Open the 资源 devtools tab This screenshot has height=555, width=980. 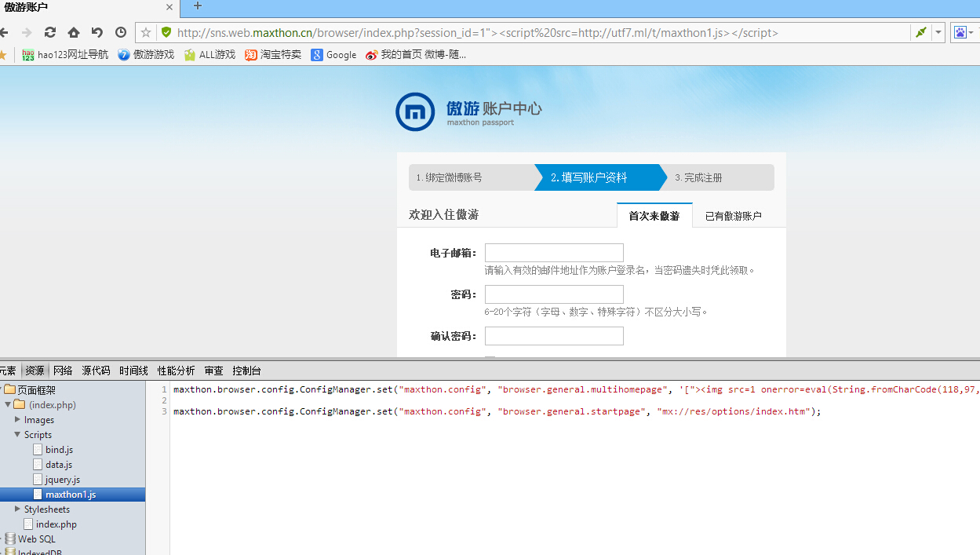[35, 371]
